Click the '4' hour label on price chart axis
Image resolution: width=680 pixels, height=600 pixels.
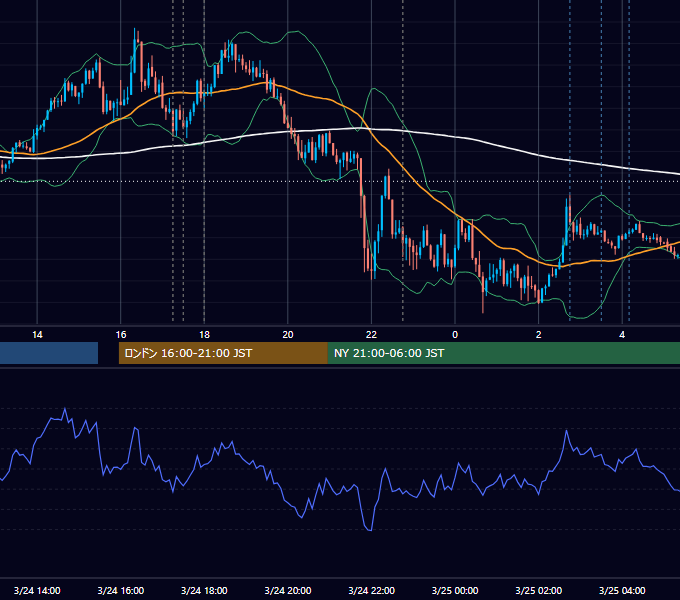pyautogui.click(x=622, y=335)
